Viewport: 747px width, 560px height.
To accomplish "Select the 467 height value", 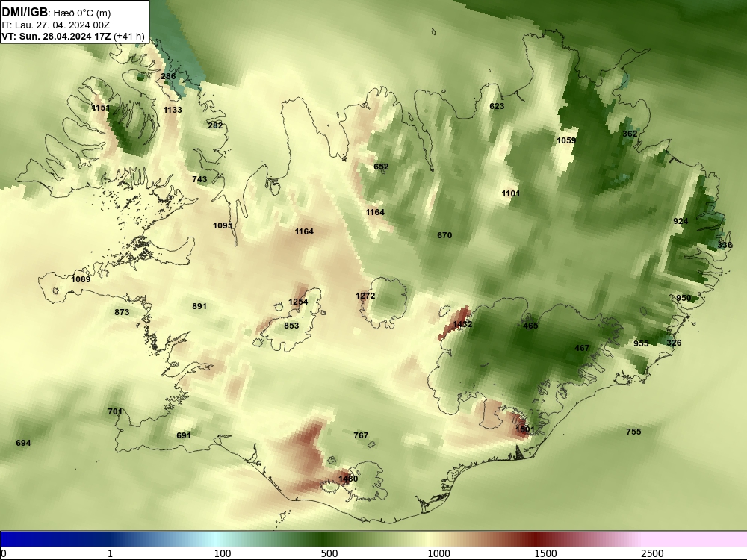I will pos(582,348).
